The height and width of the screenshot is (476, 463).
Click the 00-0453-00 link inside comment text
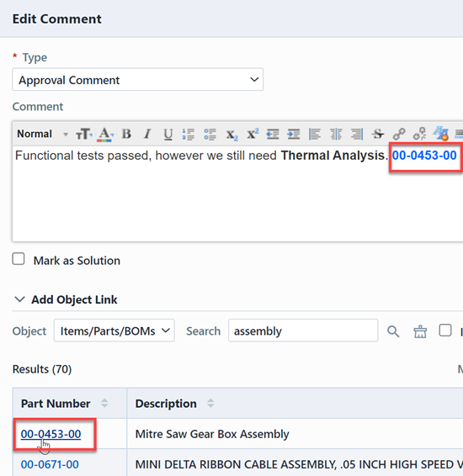point(424,156)
